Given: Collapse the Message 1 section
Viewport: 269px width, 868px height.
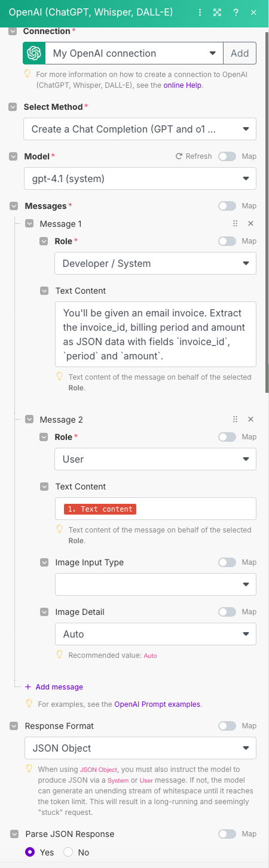Looking at the screenshot, I should (29, 223).
